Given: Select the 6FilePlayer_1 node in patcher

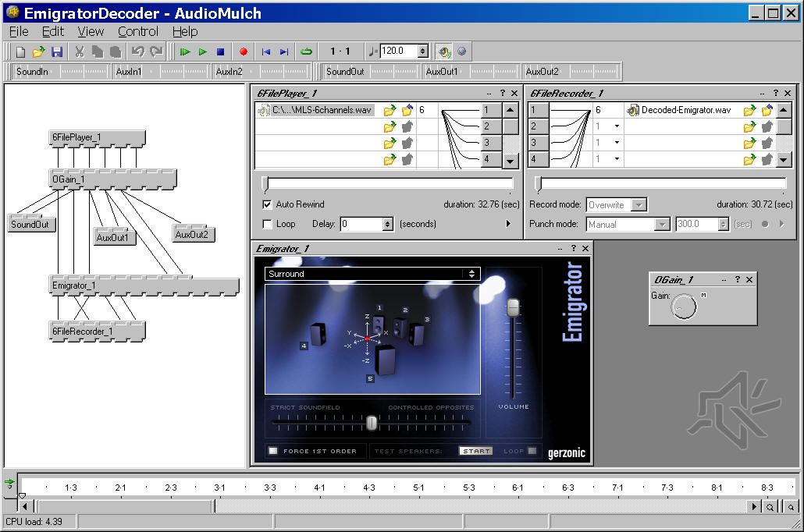Looking at the screenshot, I should (97, 137).
